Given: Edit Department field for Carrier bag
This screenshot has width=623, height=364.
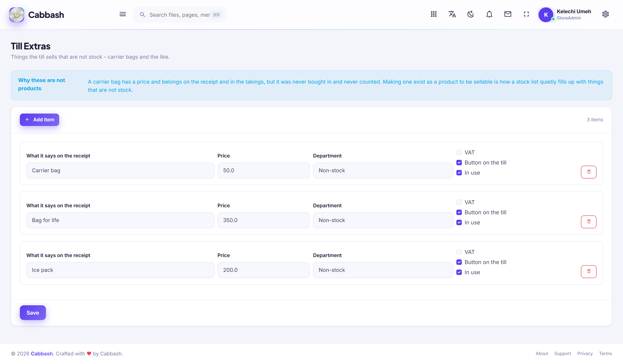Looking at the screenshot, I should 383,170.
